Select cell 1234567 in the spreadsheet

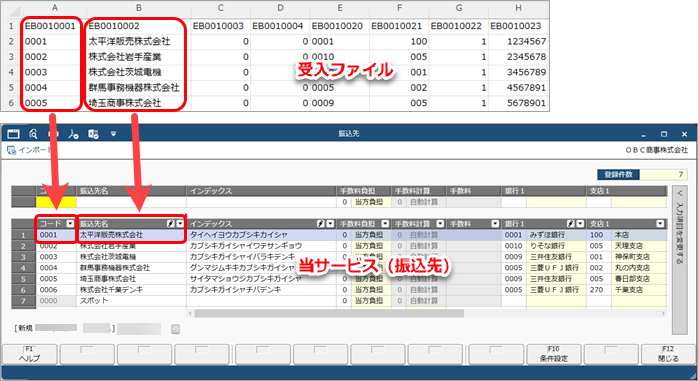click(518, 41)
